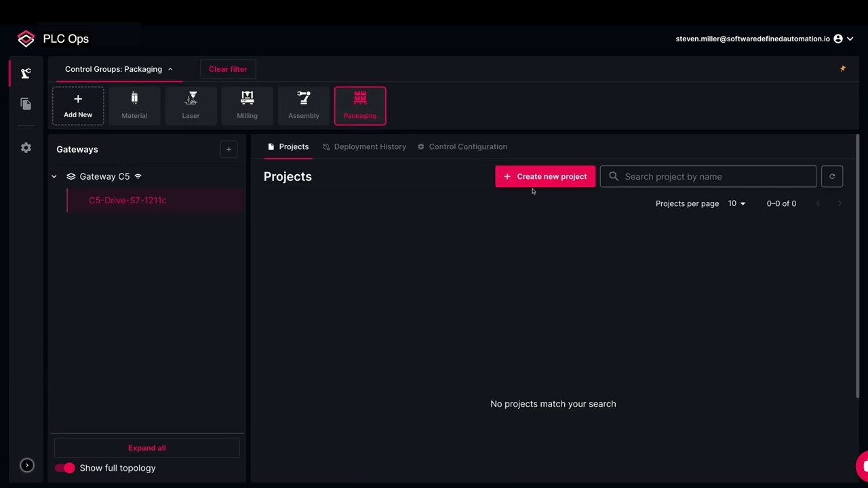Image resolution: width=868 pixels, height=488 pixels.
Task: Expand the sidebar with arrow circle icon
Action: pyautogui.click(x=26, y=466)
